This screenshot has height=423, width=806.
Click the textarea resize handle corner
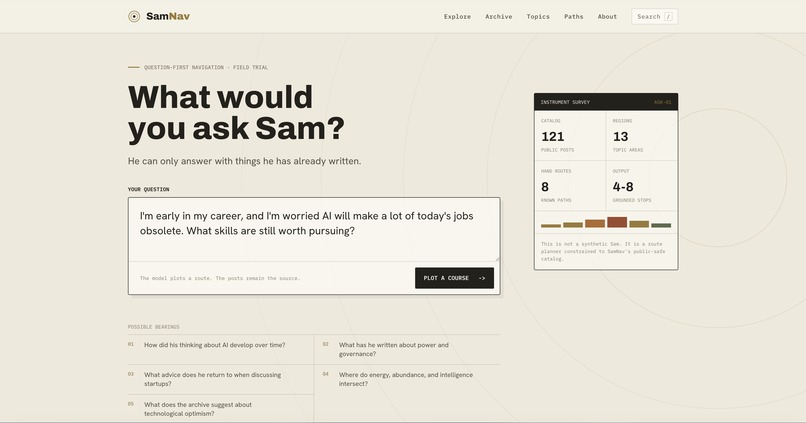[x=497, y=258]
